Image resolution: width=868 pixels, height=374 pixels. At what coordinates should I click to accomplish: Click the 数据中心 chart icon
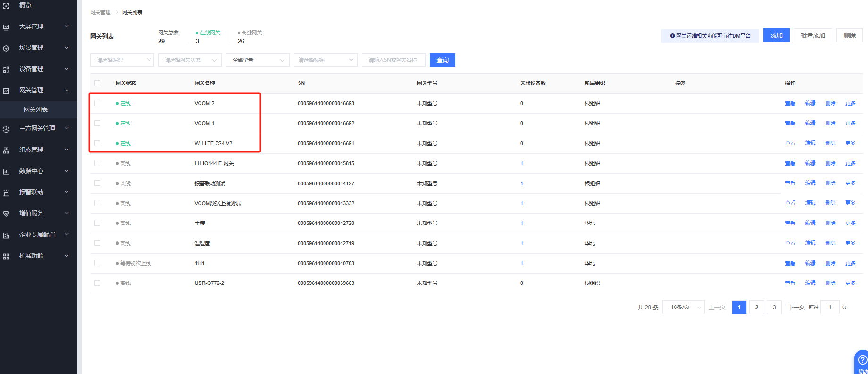point(6,171)
